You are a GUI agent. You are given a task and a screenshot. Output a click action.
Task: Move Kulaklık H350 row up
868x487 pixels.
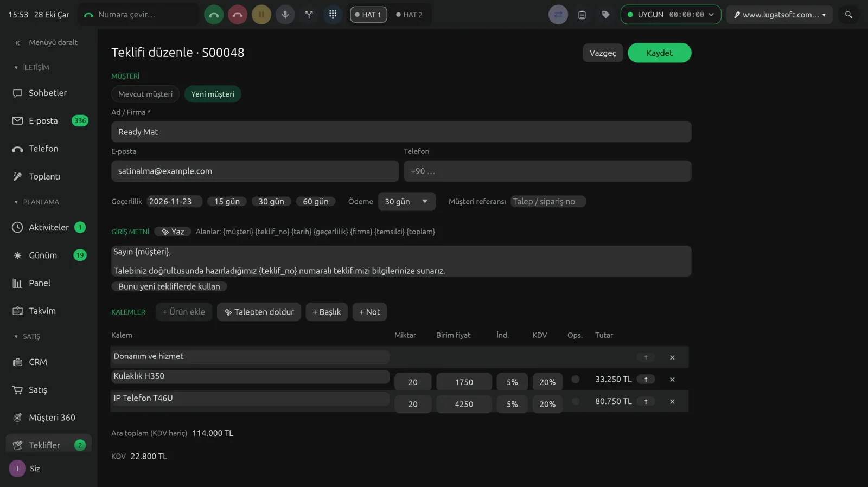click(x=646, y=380)
